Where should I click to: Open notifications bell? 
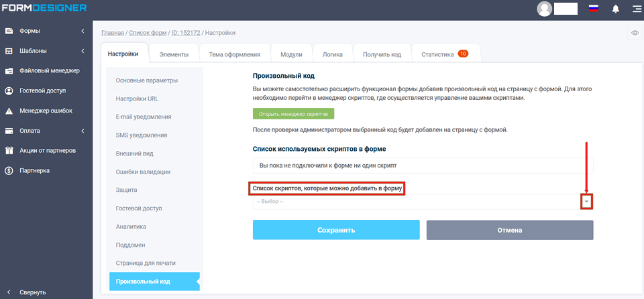(616, 9)
